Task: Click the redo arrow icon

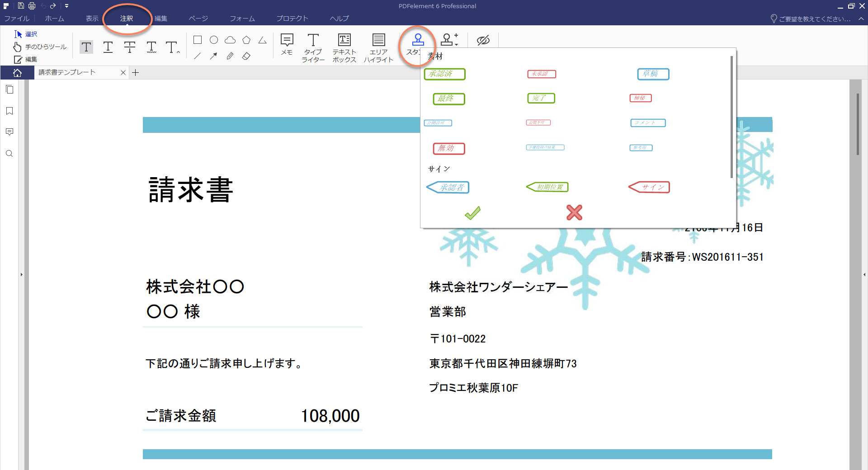Action: [x=53, y=6]
